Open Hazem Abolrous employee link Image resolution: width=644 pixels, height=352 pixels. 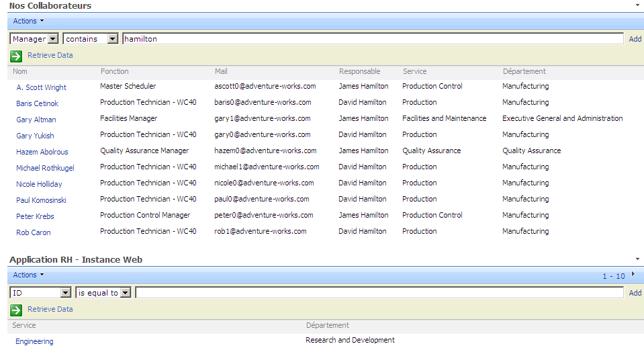coord(42,152)
